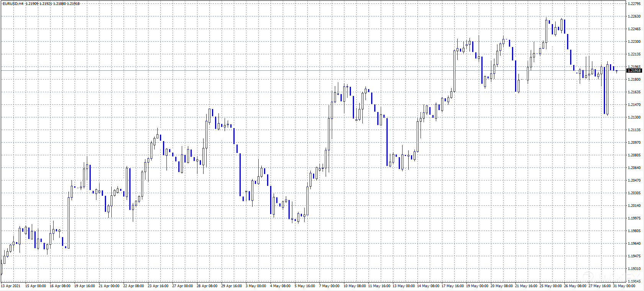644x291 pixels.
Task: Click the 13 May 00:00 time label
Action: click(403, 286)
